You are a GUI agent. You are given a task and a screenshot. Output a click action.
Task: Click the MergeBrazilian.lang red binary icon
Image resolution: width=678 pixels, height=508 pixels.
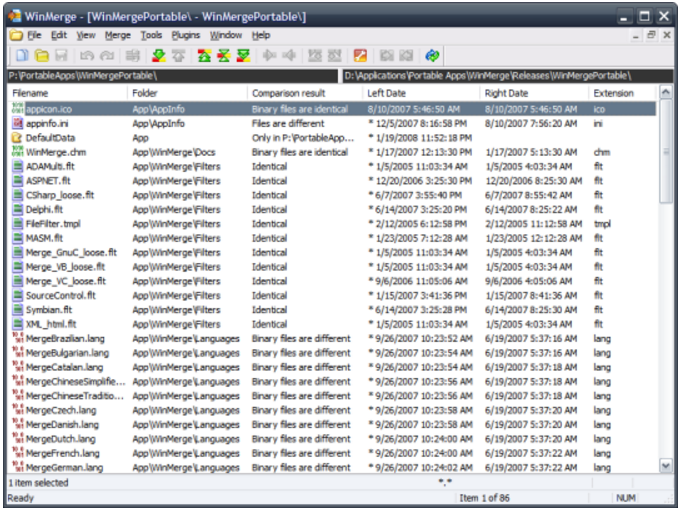click(17, 338)
